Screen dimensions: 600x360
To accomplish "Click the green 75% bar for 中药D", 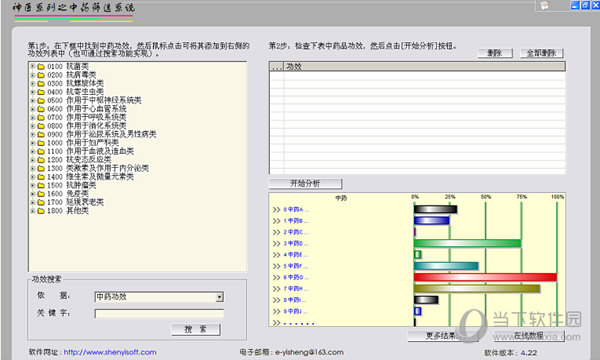I will pyautogui.click(x=467, y=243).
